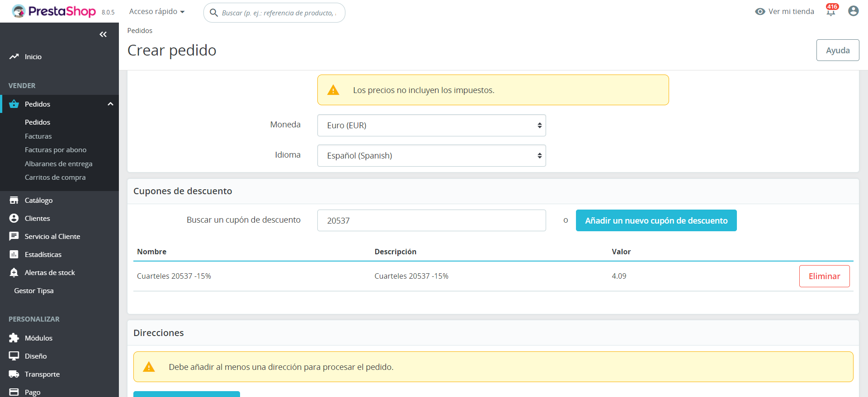Image resolution: width=868 pixels, height=397 pixels.
Task: Collapse the sidebar with double-chevron icon
Action: 103,34
